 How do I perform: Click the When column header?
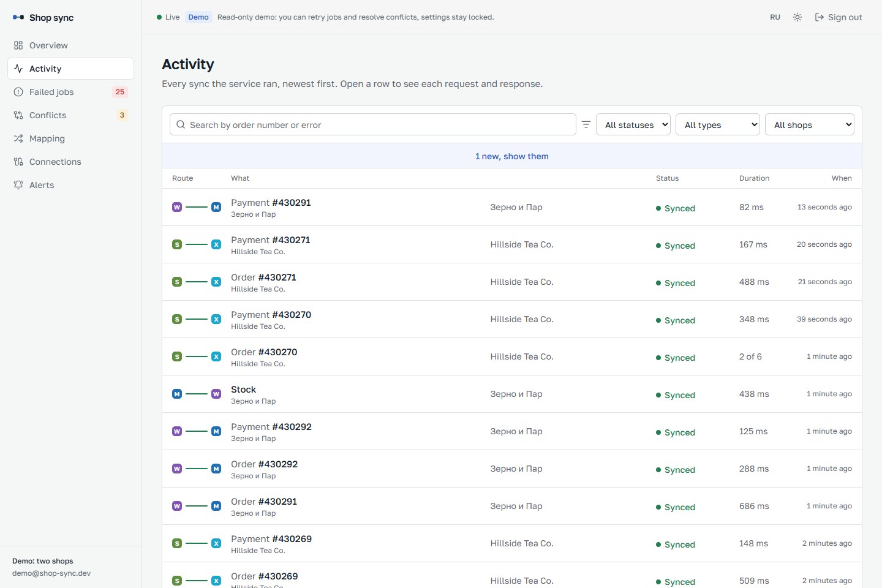click(x=842, y=178)
